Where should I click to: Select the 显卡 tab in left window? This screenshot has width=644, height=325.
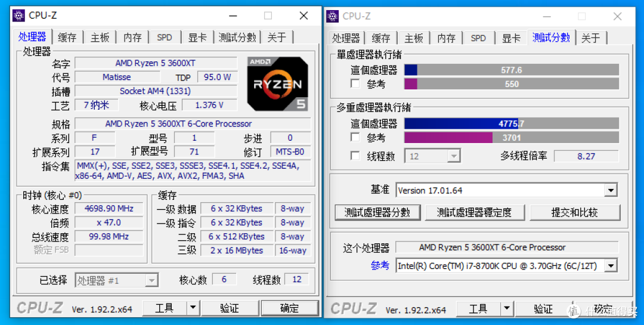197,38
